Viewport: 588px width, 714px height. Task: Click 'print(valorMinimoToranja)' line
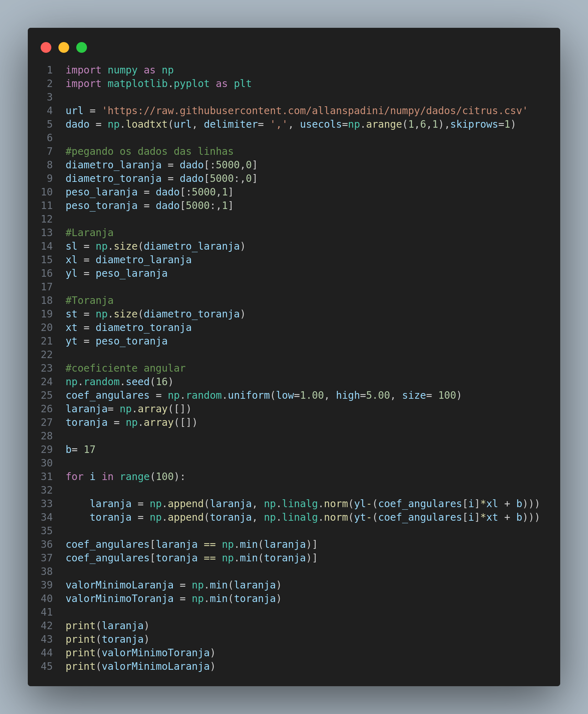tap(141, 653)
